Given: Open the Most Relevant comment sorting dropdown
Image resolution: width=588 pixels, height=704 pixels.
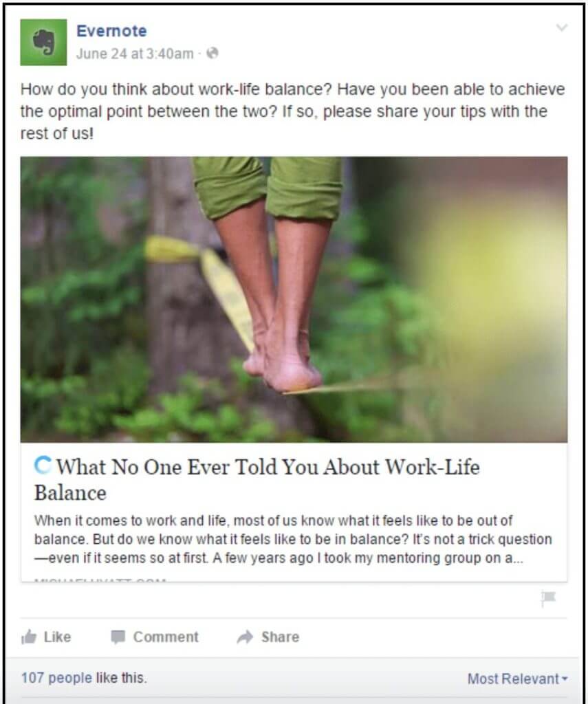Looking at the screenshot, I should click(x=517, y=679).
